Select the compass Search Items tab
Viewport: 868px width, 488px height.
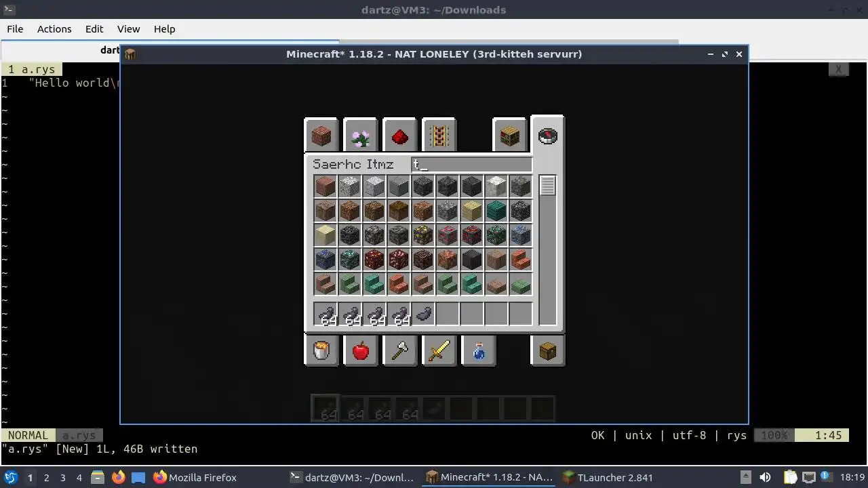pos(547,136)
